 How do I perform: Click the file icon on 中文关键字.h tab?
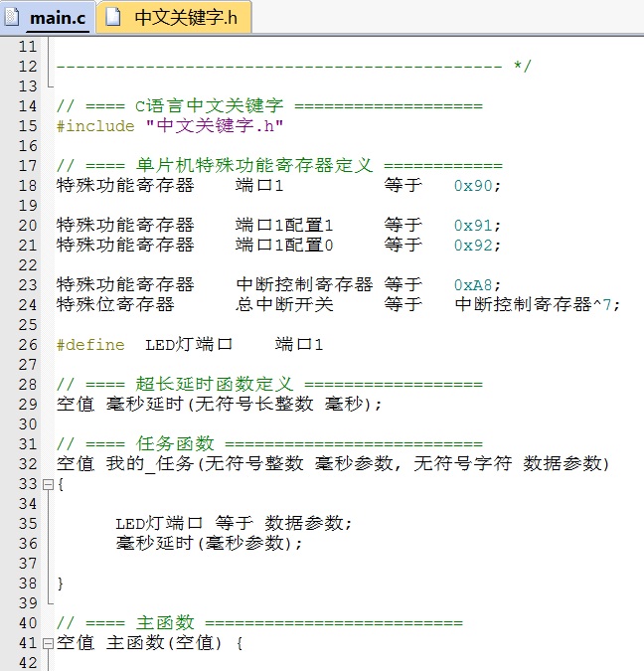coord(113,18)
